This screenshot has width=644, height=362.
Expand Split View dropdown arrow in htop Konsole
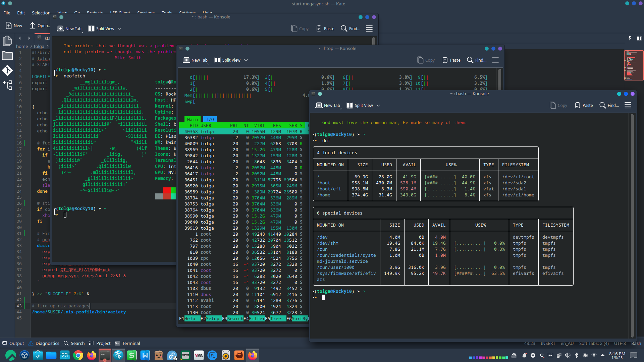tap(246, 60)
